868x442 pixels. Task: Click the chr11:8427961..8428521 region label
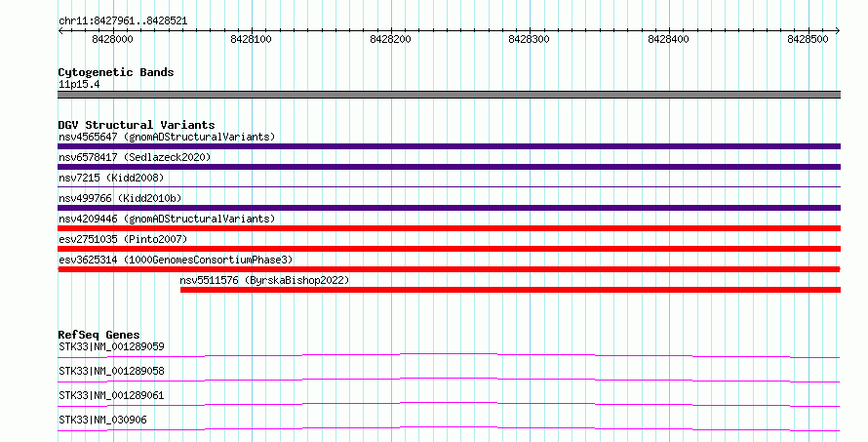[123, 21]
